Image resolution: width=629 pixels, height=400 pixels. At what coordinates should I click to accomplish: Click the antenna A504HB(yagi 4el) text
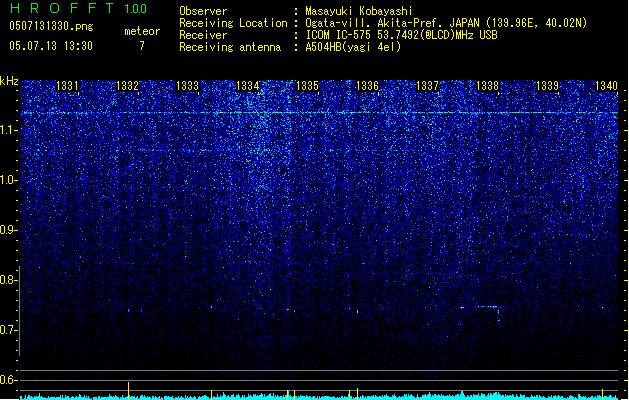coord(353,47)
